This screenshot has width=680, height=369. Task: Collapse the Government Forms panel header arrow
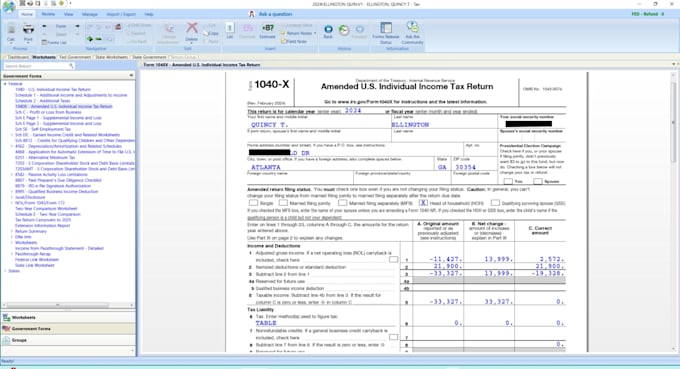(131, 75)
